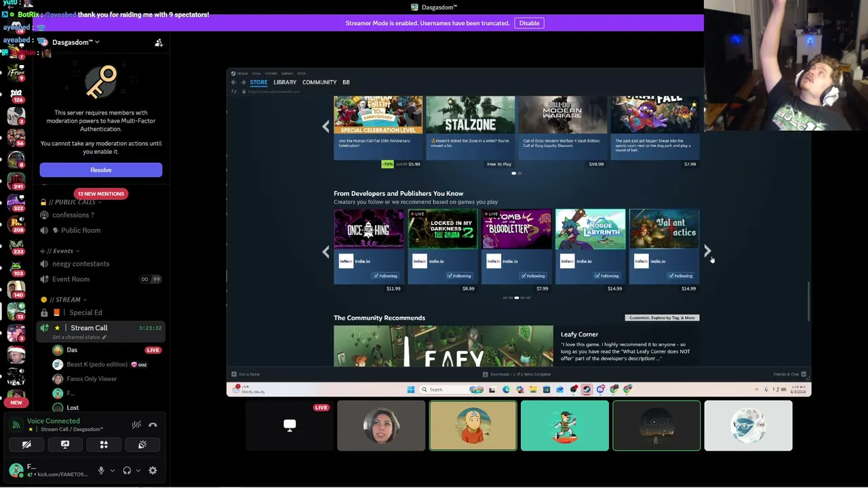
Task: Go forward in Steam navigation
Action: pyautogui.click(x=243, y=82)
